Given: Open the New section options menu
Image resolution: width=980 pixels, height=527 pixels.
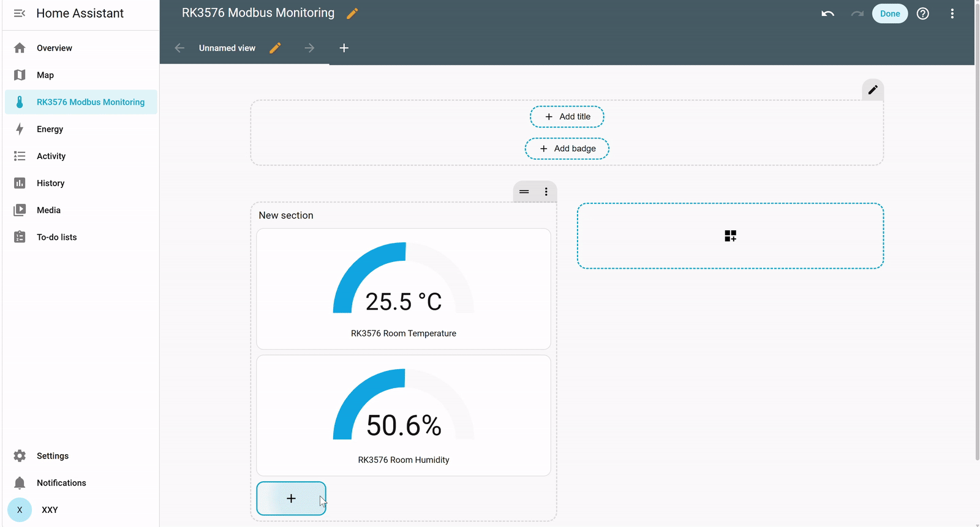Looking at the screenshot, I should coord(546,192).
